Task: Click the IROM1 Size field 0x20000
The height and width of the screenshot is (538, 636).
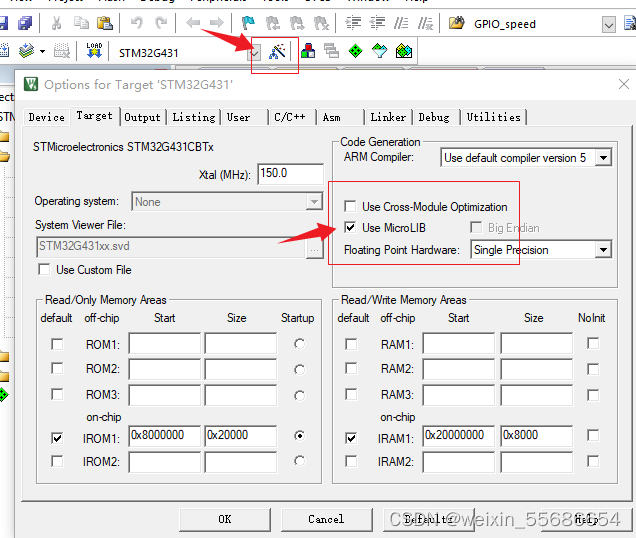Action: coord(241,435)
